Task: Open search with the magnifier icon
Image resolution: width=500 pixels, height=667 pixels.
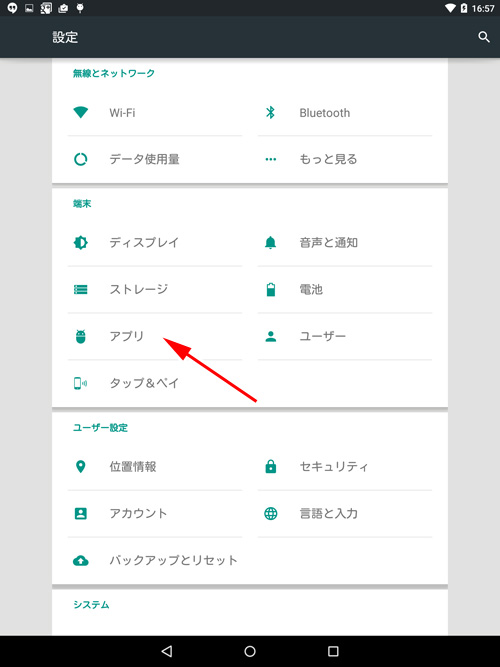Action: click(484, 37)
